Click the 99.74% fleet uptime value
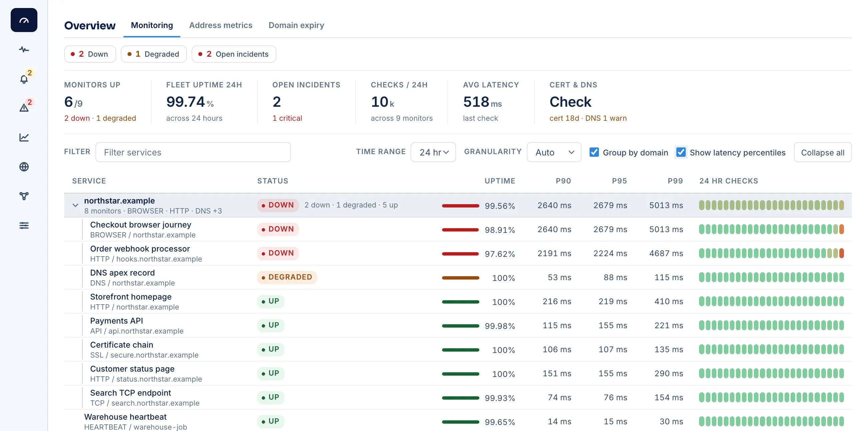The width and height of the screenshot is (868, 431). click(190, 102)
